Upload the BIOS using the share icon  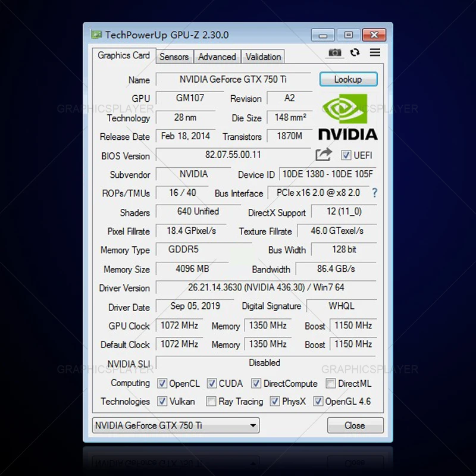[x=324, y=155]
